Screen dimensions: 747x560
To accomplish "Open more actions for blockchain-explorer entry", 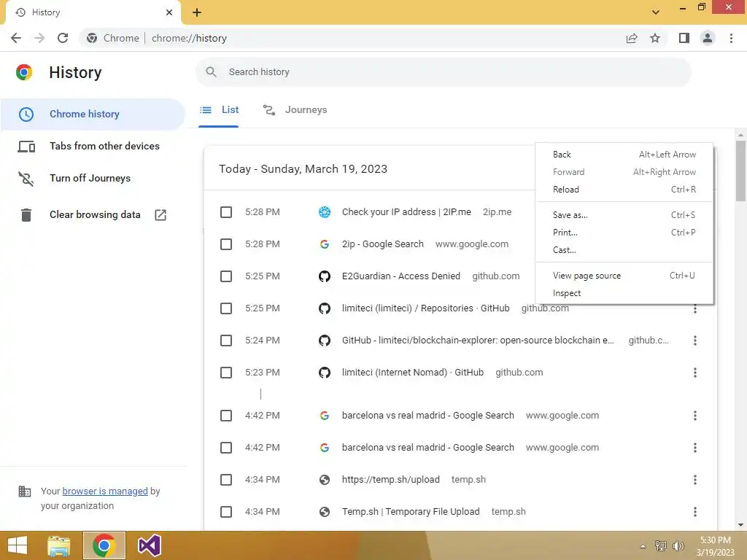I will (695, 341).
